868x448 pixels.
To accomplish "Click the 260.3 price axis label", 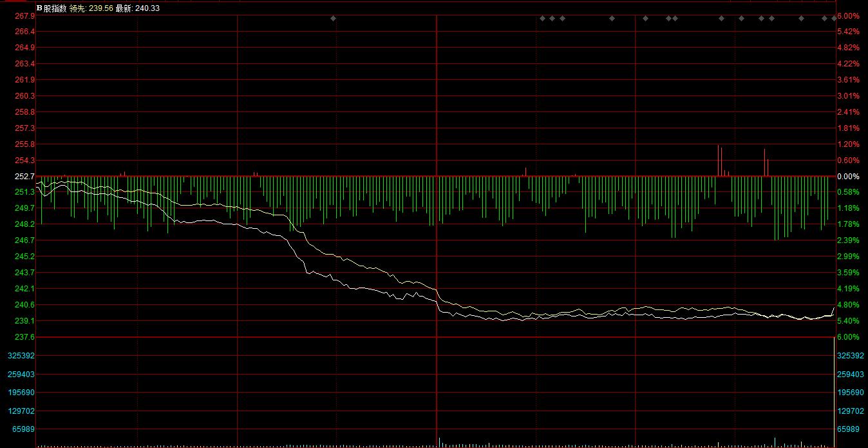I will coord(24,96).
